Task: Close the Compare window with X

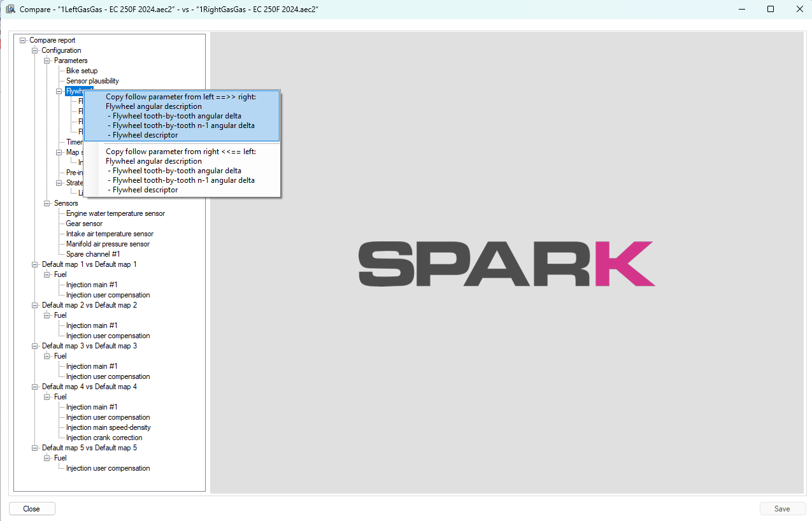Action: click(799, 9)
